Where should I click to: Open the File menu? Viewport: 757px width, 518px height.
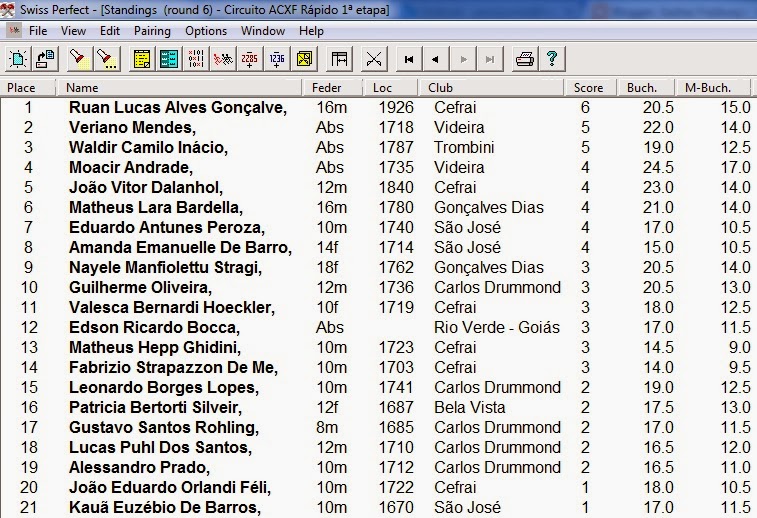tap(38, 31)
